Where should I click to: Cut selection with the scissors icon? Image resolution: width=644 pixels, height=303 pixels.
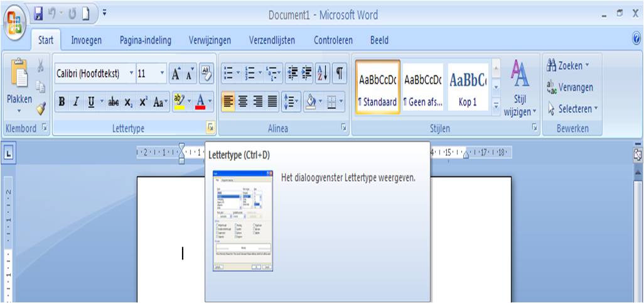pos(41,65)
